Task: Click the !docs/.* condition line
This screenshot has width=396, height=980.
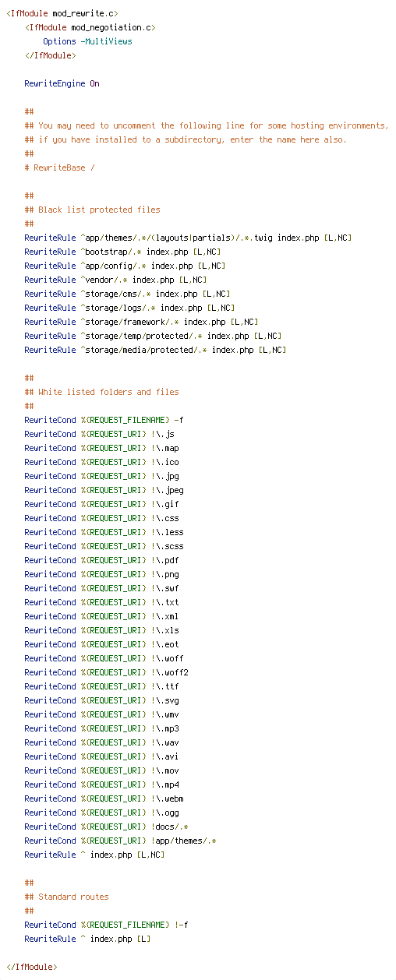Action: (x=106, y=827)
